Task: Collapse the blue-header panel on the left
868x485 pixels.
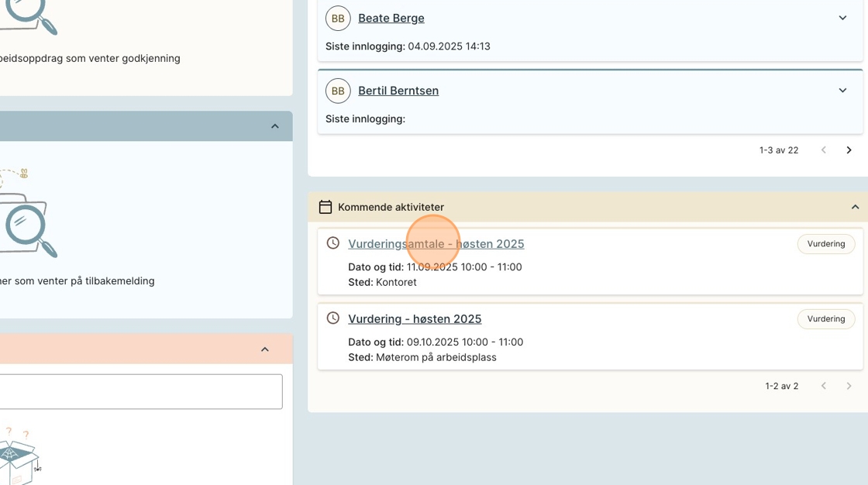Action: tap(274, 126)
